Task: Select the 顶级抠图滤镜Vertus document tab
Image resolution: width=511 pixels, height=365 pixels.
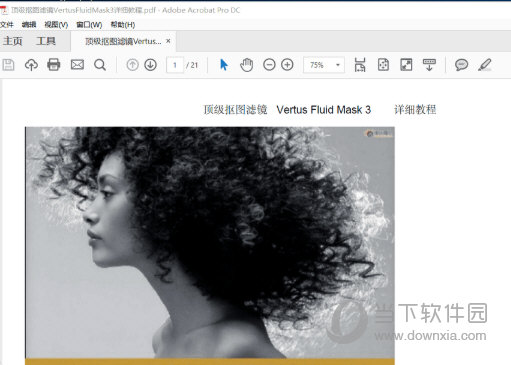Action: coord(123,41)
